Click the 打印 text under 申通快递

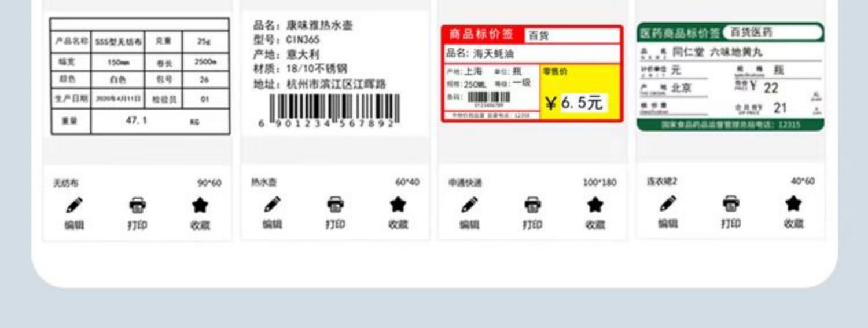tap(532, 225)
